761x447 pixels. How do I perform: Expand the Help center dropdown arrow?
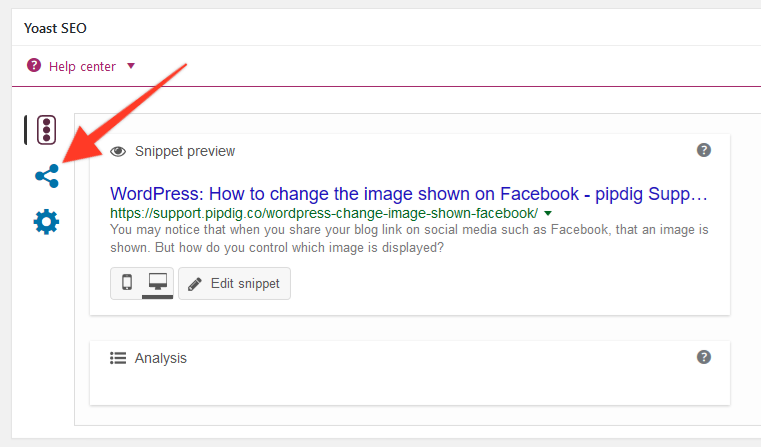131,66
